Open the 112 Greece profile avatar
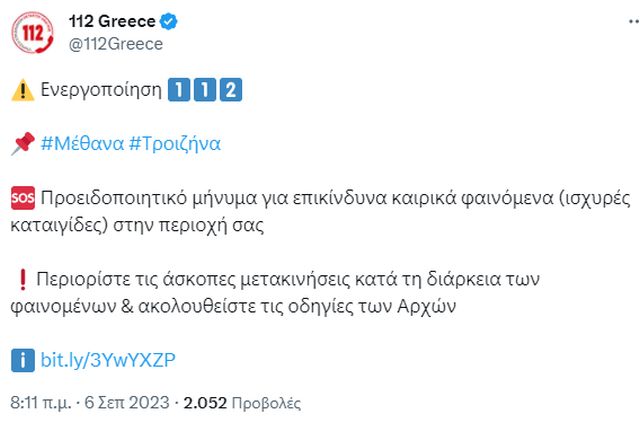Viewport: 640px width, 423px height. pos(33,32)
